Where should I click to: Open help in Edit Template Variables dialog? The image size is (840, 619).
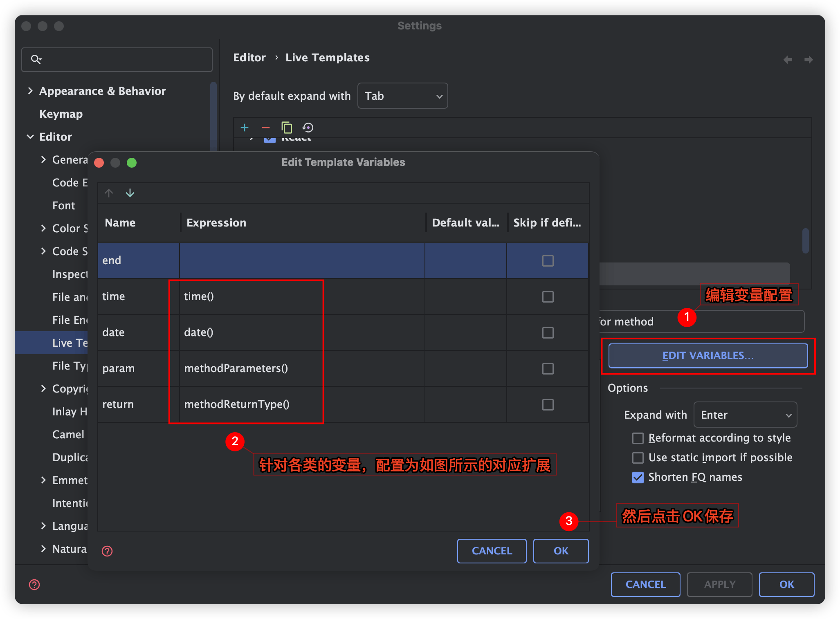[x=107, y=551]
